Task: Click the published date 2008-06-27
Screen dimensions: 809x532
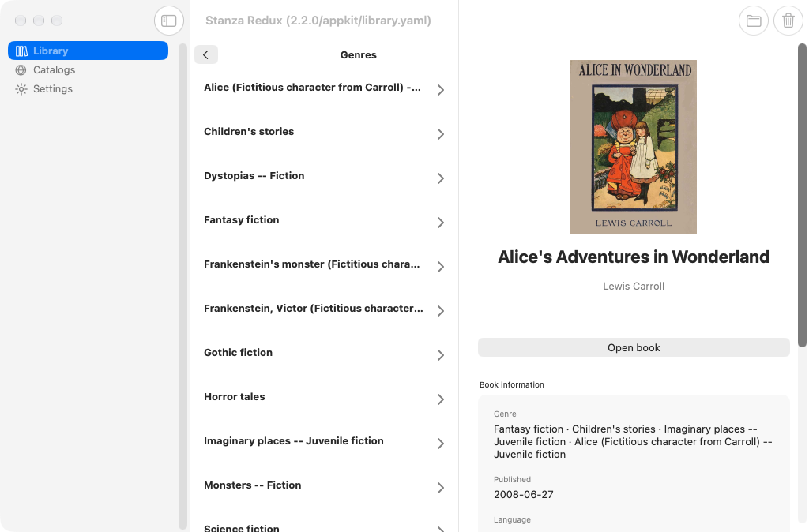Action: pos(523,494)
